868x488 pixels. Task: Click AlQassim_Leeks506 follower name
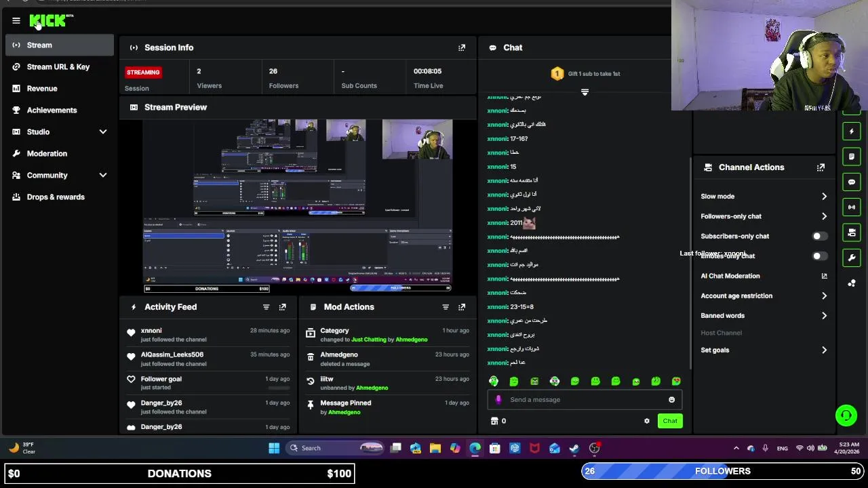tap(172, 354)
